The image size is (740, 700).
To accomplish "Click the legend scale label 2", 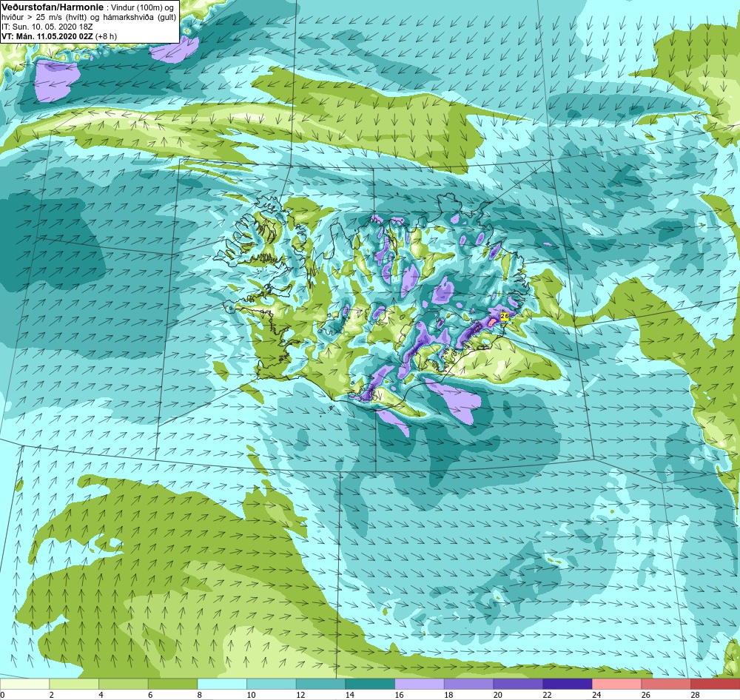I will click(52, 695).
